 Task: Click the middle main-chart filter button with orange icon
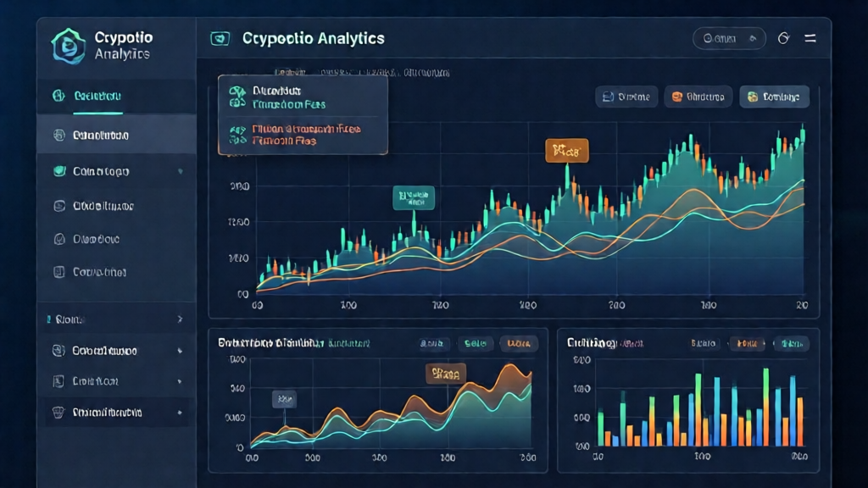pyautogui.click(x=698, y=97)
